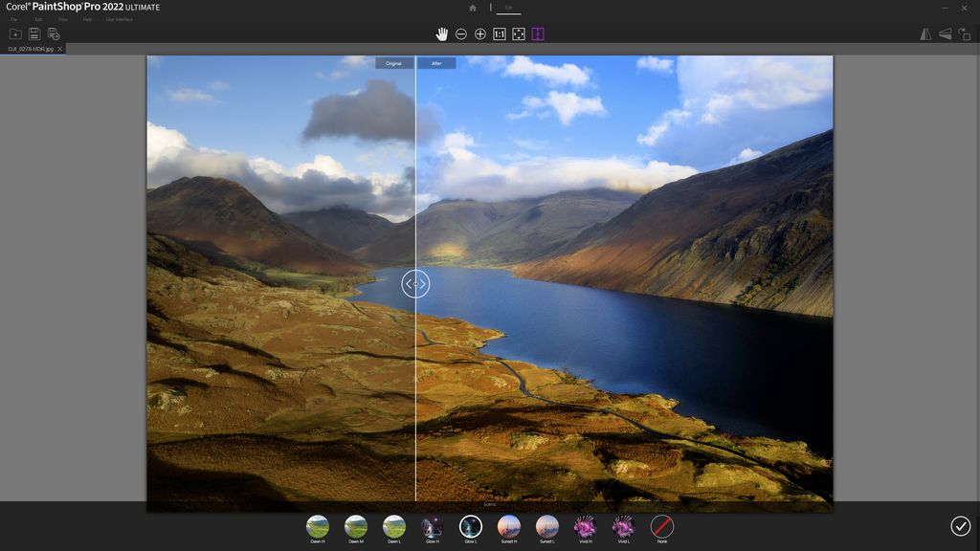Set view to 1:1 actual size
This screenshot has height=551, width=980.
pyautogui.click(x=499, y=33)
